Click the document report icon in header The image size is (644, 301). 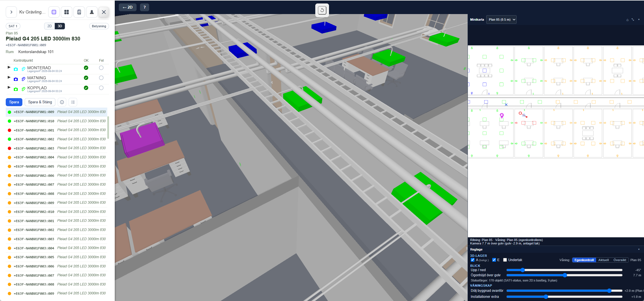[79, 12]
